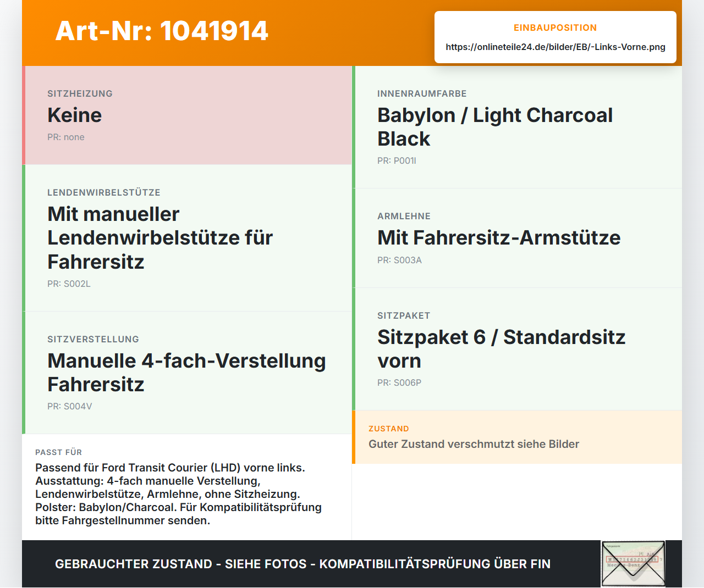This screenshot has width=704, height=588.
Task: Select the PR: none label under Keine
Action: pyautogui.click(x=66, y=137)
